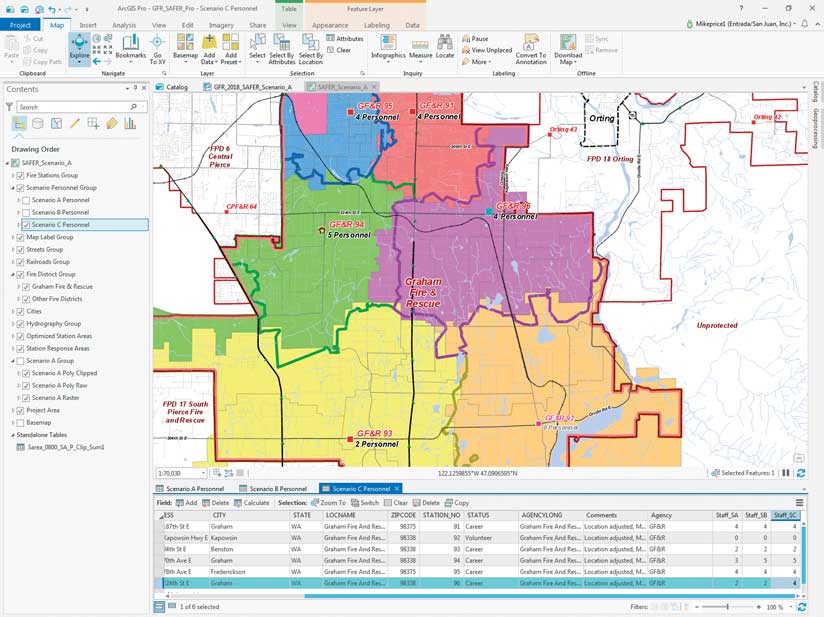This screenshot has width=824, height=617.
Task: Select the Explore navigation tool
Action: tap(79, 47)
